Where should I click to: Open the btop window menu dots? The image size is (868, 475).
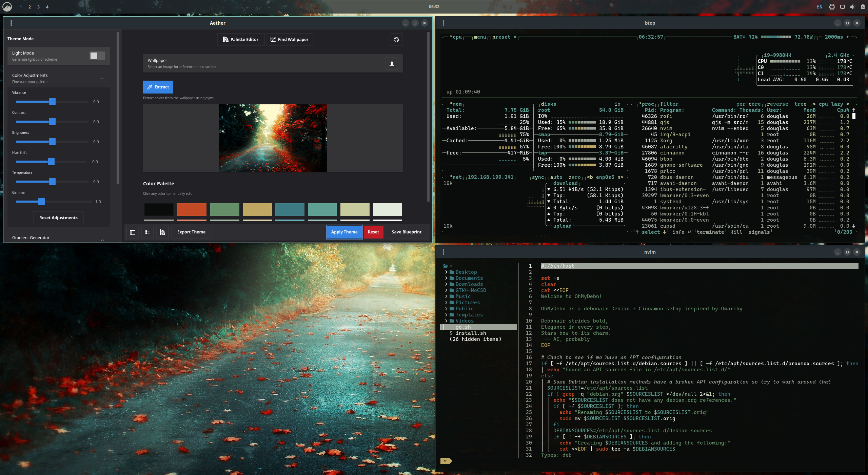pyautogui.click(x=443, y=23)
